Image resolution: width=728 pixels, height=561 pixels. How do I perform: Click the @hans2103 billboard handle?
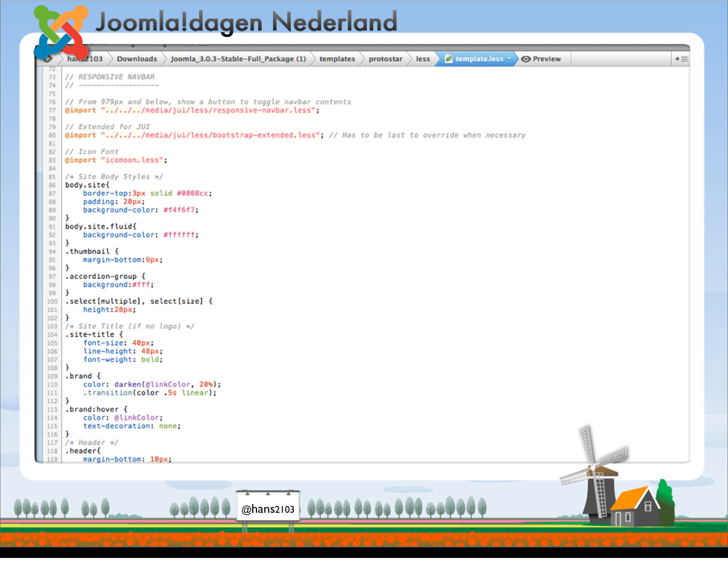point(268,509)
